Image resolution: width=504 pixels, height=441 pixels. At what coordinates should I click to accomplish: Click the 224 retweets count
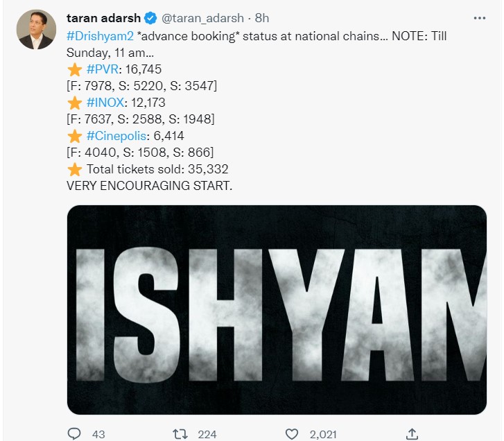tap(207, 434)
